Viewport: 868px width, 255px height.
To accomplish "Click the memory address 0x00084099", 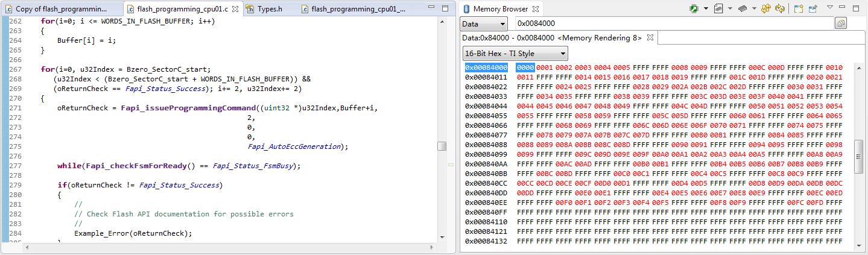I will (x=486, y=154).
